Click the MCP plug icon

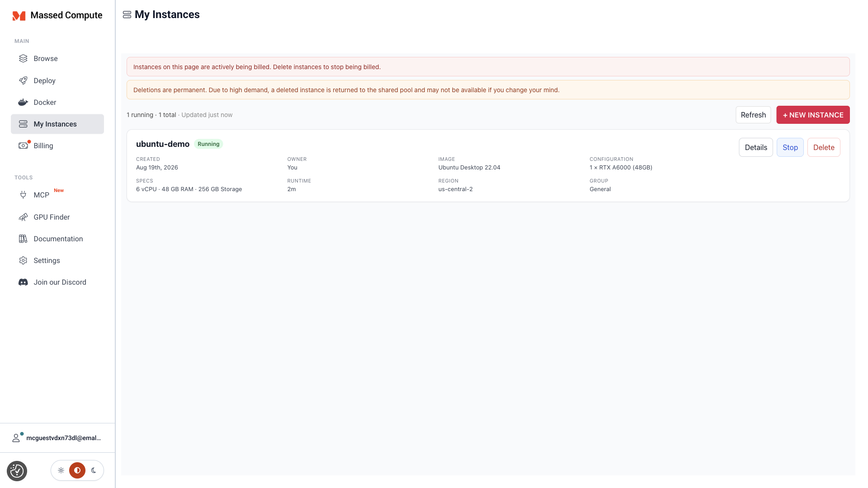[23, 195]
